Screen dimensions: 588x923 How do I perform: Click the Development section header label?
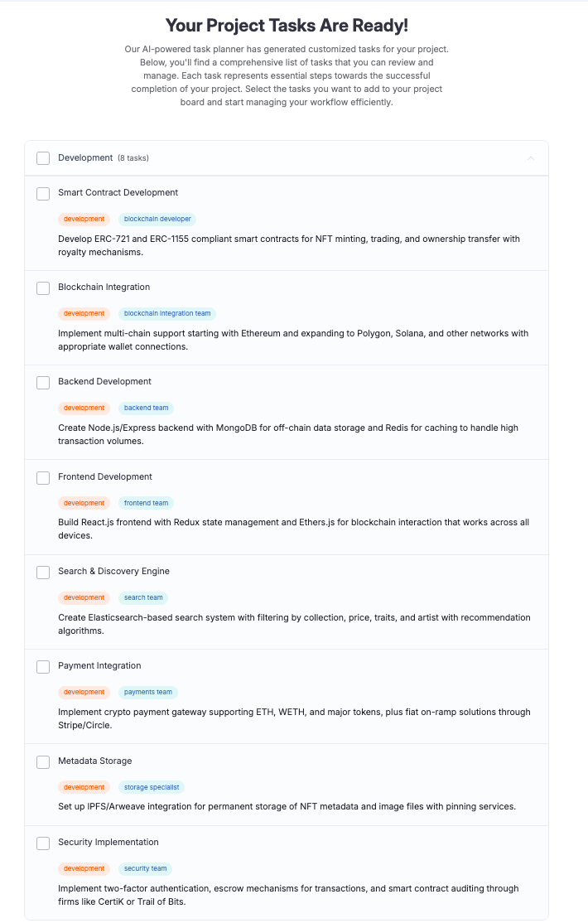(85, 158)
